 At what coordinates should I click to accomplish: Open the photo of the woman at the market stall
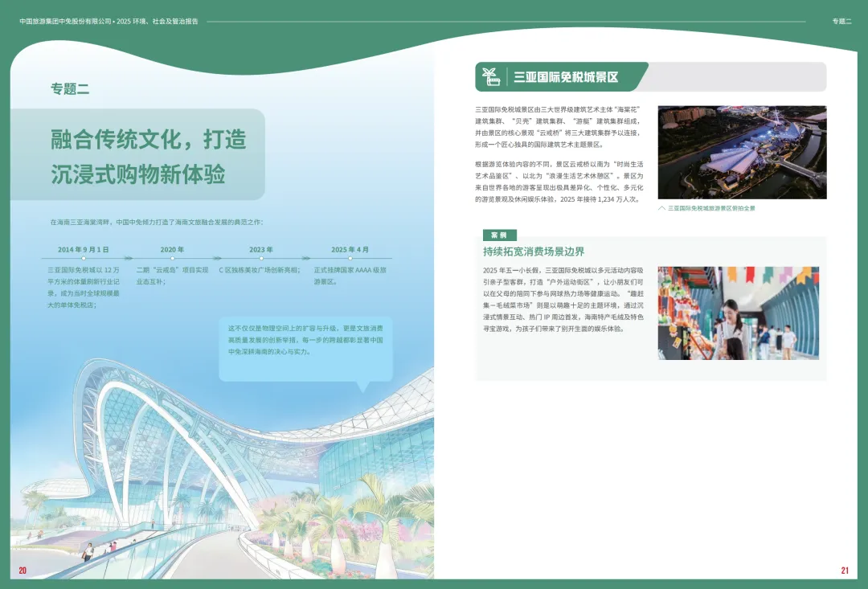[x=738, y=313]
